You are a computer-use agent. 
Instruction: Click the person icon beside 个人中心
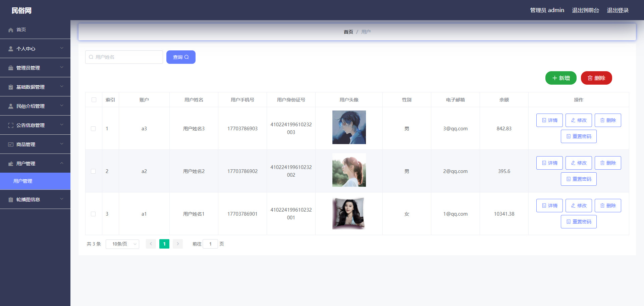[11, 49]
